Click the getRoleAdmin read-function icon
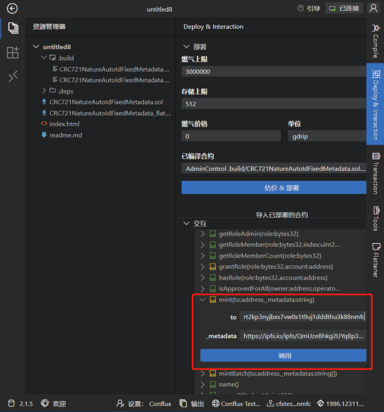384x412 pixels. [x=212, y=234]
